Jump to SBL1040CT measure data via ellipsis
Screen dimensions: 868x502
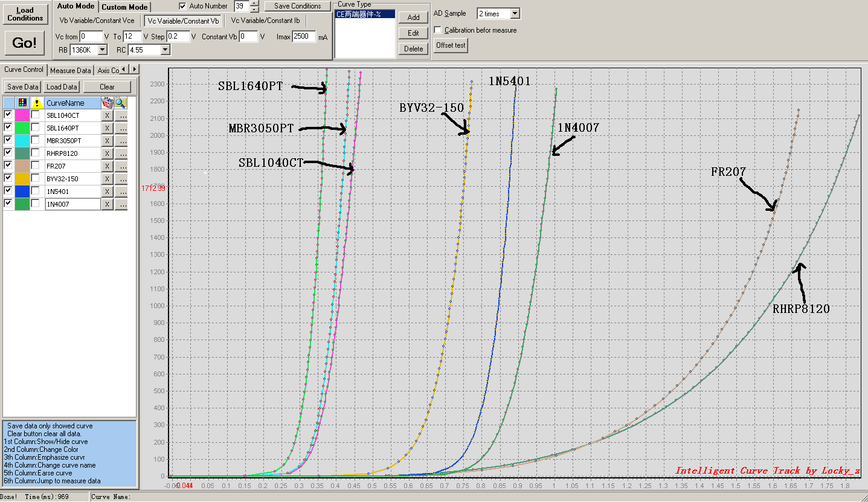click(121, 115)
